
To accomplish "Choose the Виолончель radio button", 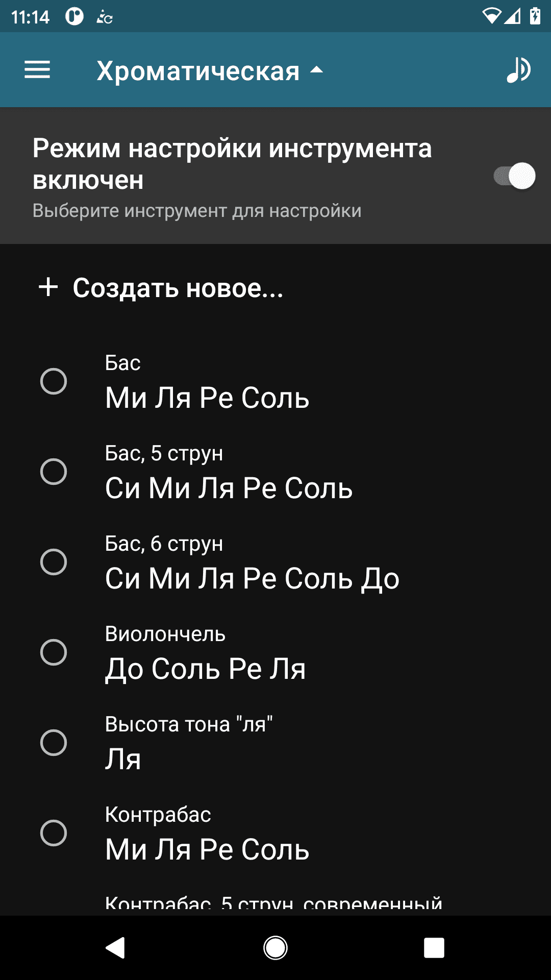I will coord(54,652).
